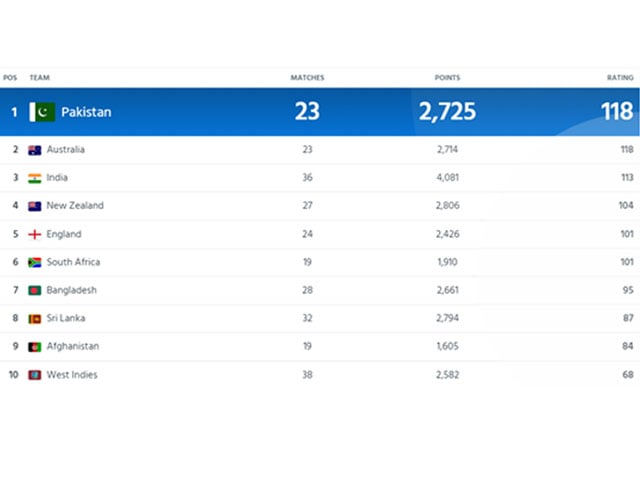Click West Indies' rating value 68
The height and width of the screenshot is (480, 640).
pyautogui.click(x=628, y=375)
